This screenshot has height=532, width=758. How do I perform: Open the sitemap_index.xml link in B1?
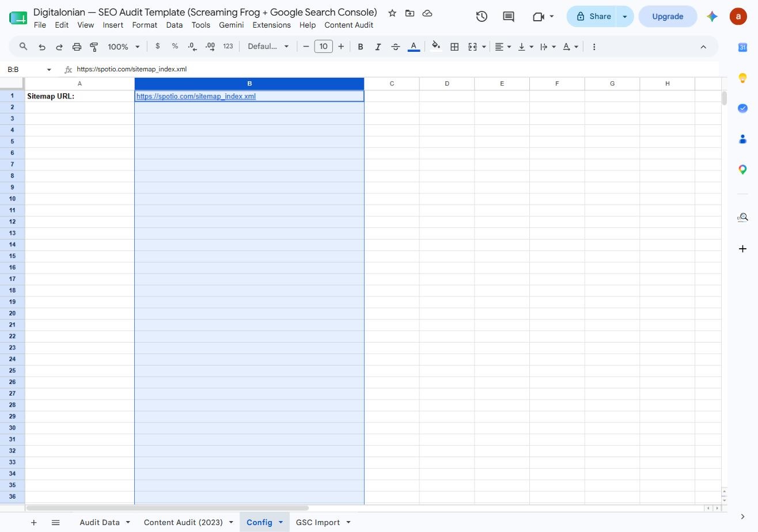click(x=196, y=96)
